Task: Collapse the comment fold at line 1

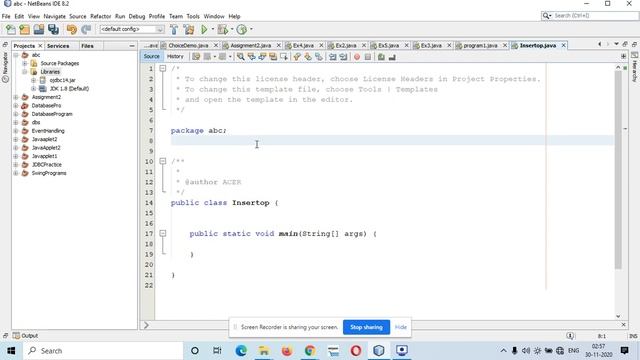Action: tap(162, 68)
